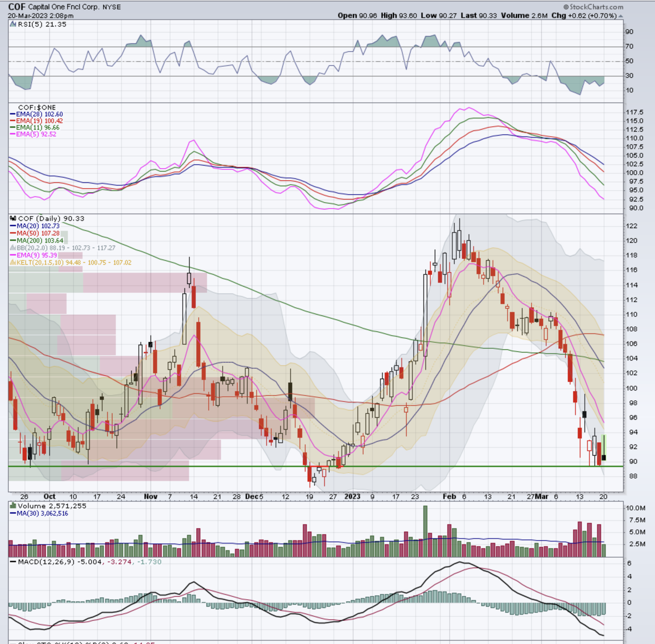
Task: Click the MACD signal value -3.274
Action: pos(119,562)
